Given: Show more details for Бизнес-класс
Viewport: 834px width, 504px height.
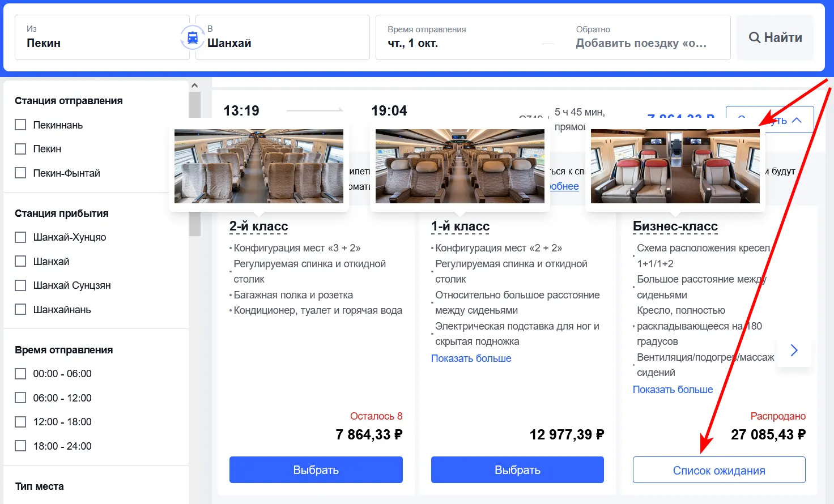Looking at the screenshot, I should pos(673,390).
